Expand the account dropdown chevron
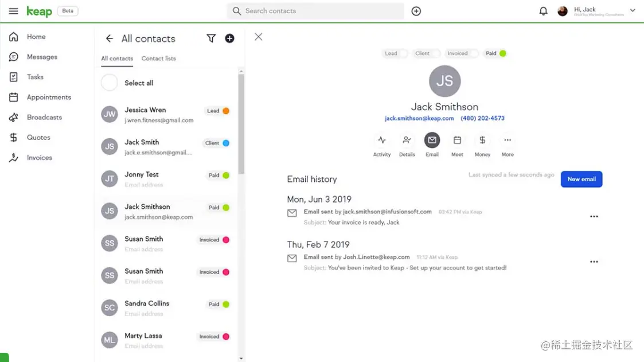 (633, 11)
